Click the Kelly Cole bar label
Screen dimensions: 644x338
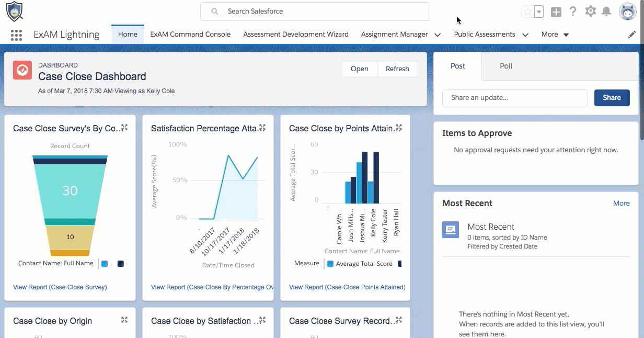point(373,223)
